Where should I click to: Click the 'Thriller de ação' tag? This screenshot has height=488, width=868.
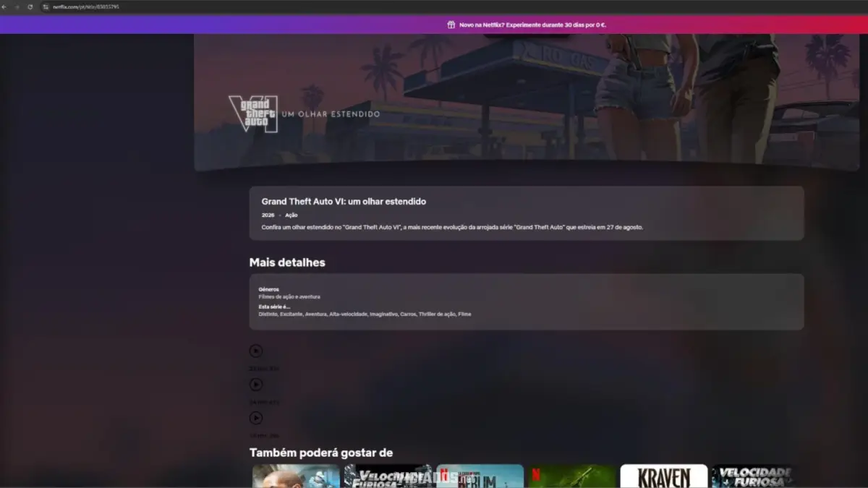coord(438,314)
